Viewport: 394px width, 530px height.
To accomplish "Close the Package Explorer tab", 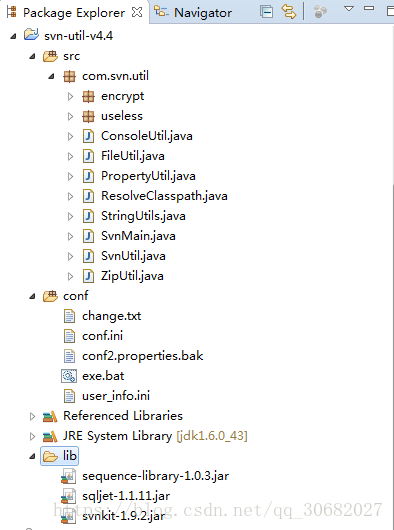I will tap(137, 12).
